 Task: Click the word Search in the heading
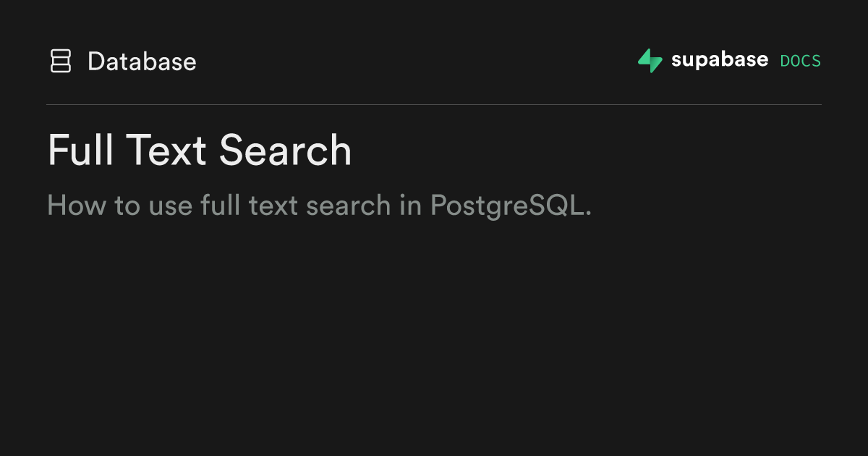coord(285,151)
